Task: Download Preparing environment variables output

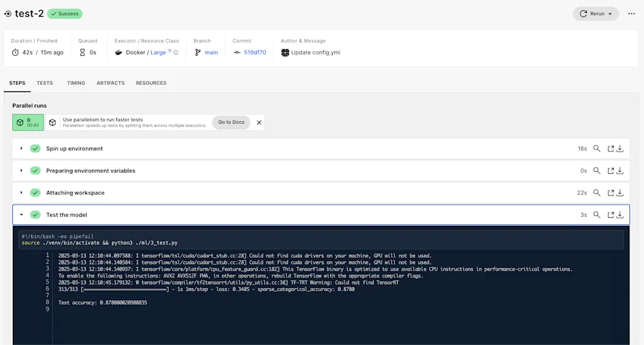Action: click(x=620, y=171)
